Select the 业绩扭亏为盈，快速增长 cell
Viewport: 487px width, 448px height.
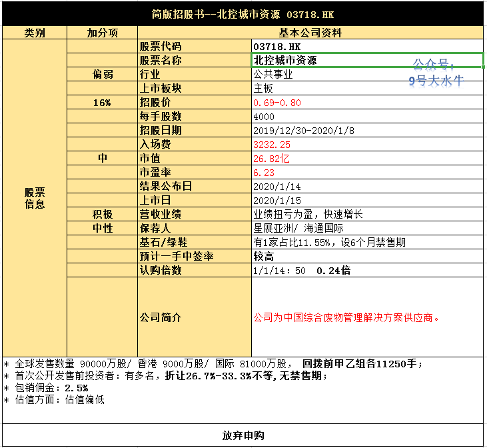click(368, 214)
